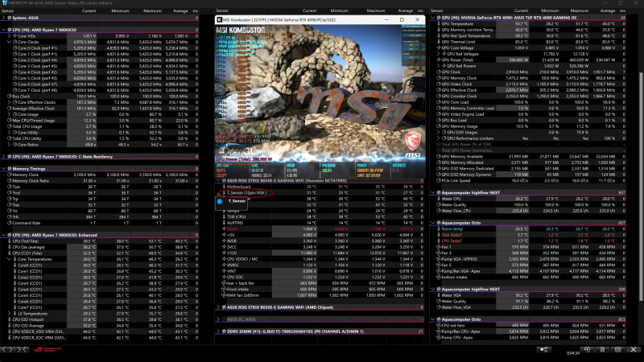644x362 pixels.
Task: Expand GPU Rail Voltages node
Action: coord(438,54)
